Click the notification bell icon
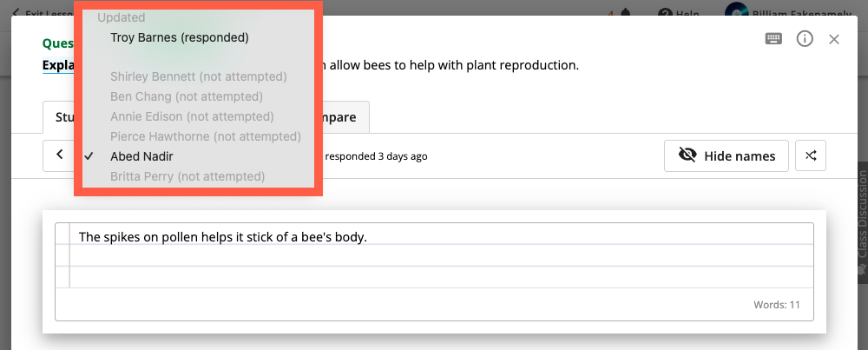868x350 pixels. pyautogui.click(x=626, y=13)
